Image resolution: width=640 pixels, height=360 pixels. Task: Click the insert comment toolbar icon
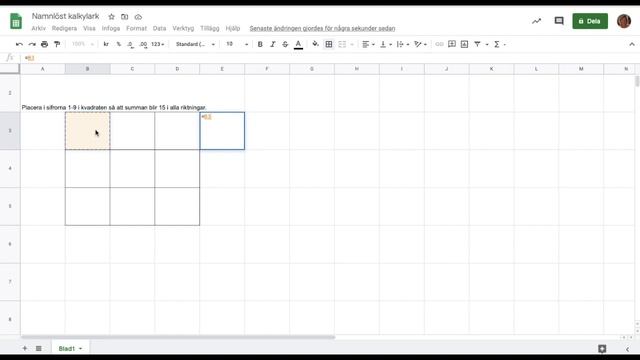click(x=452, y=44)
